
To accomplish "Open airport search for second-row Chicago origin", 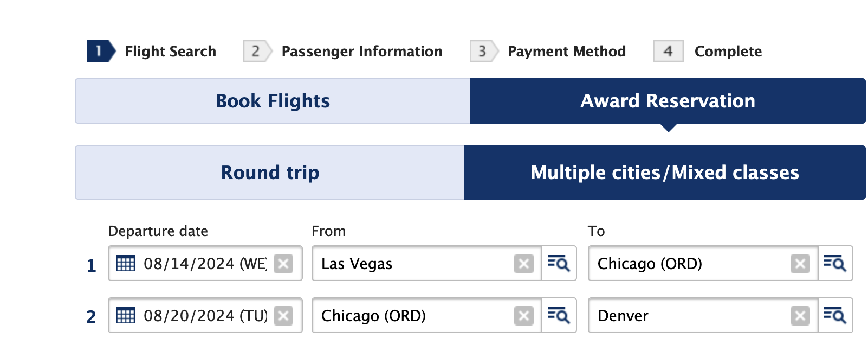I will [559, 315].
